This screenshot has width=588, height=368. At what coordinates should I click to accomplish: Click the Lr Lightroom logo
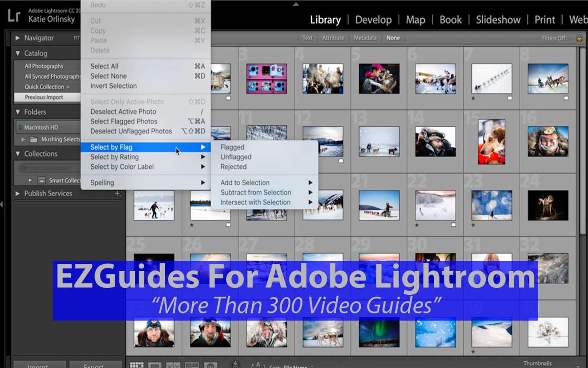coord(14,16)
